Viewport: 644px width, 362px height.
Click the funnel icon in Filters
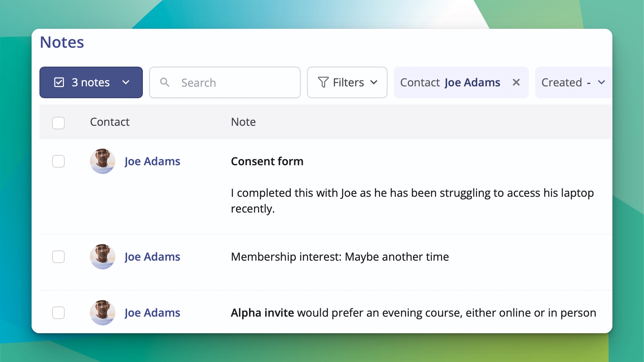click(x=322, y=82)
